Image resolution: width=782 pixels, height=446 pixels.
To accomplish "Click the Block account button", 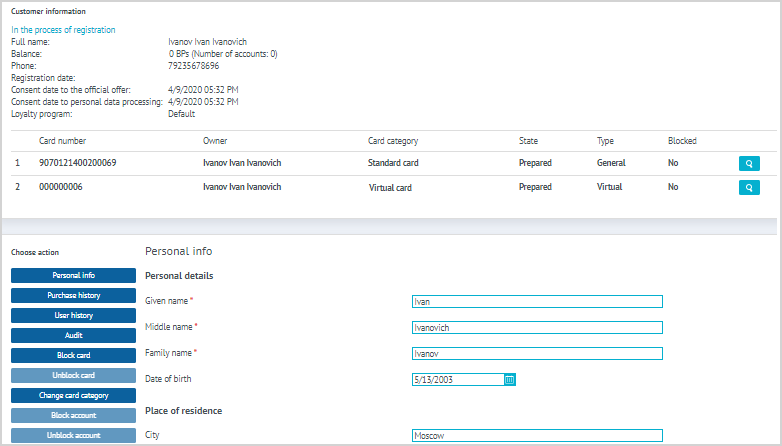I will [73, 415].
